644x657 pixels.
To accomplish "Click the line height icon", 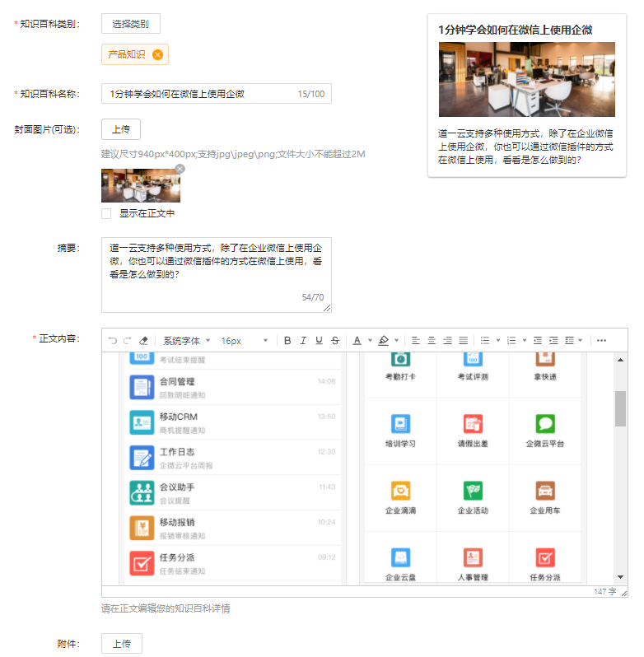I will [569, 341].
